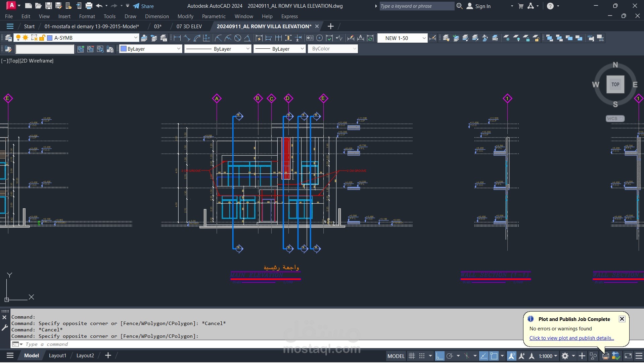Click the Plot printer icon in title bar
Image resolution: width=644 pixels, height=363 pixels.
89,6
